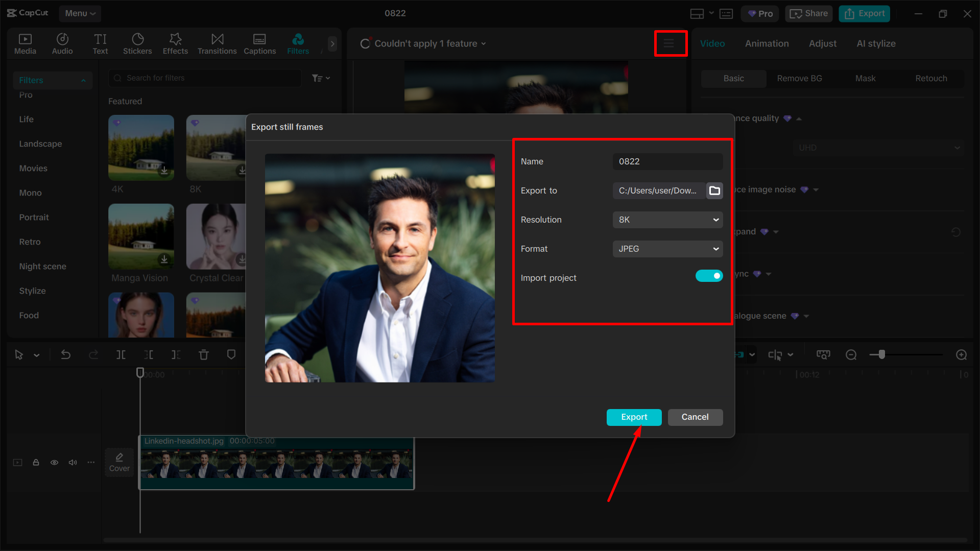Viewport: 980px width, 551px height.
Task: Disable the Import project toggle
Action: pos(709,276)
